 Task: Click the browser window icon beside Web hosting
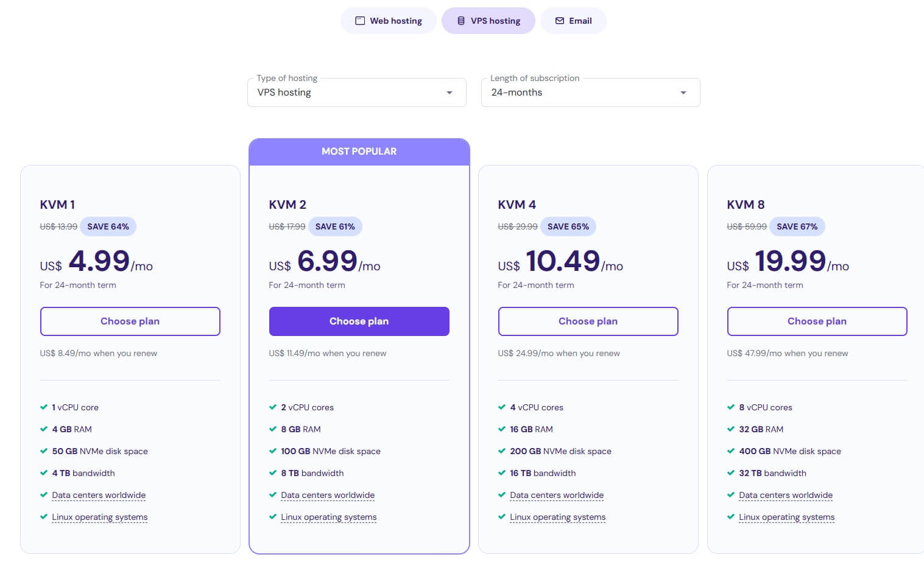pos(360,21)
